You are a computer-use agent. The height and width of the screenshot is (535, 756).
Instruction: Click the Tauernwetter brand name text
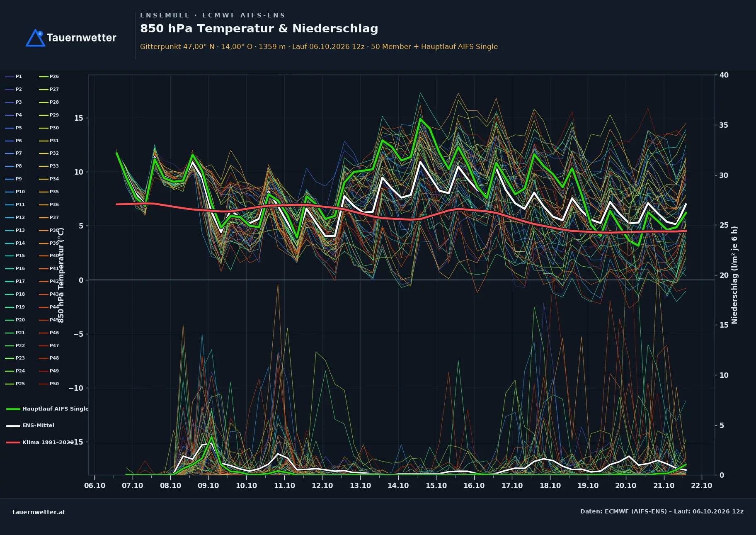click(x=82, y=38)
